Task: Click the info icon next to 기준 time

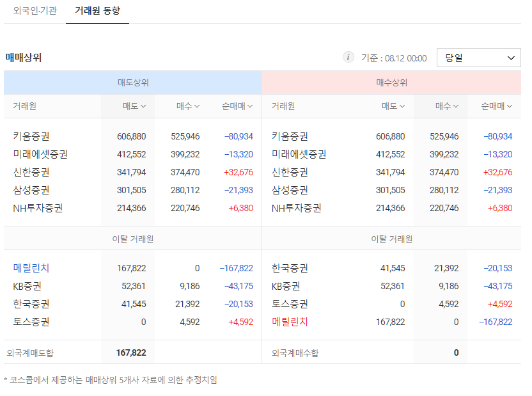Action: 348,57
